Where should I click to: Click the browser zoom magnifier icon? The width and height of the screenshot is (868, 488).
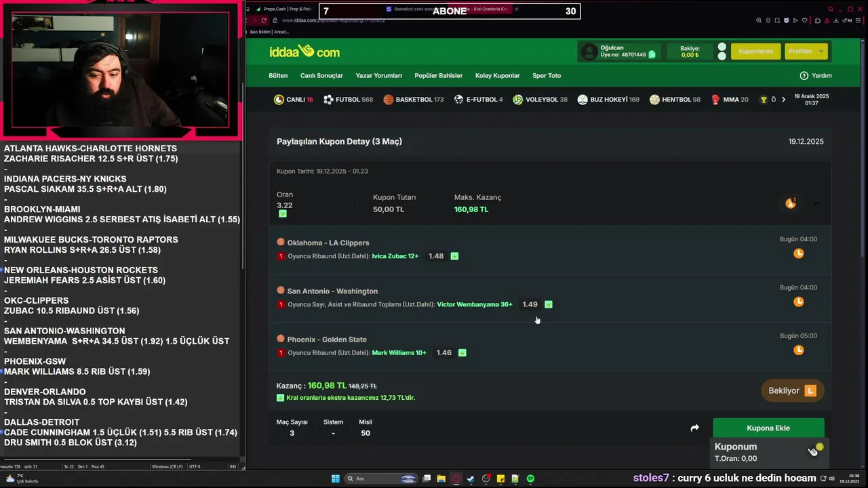pyautogui.click(x=759, y=20)
